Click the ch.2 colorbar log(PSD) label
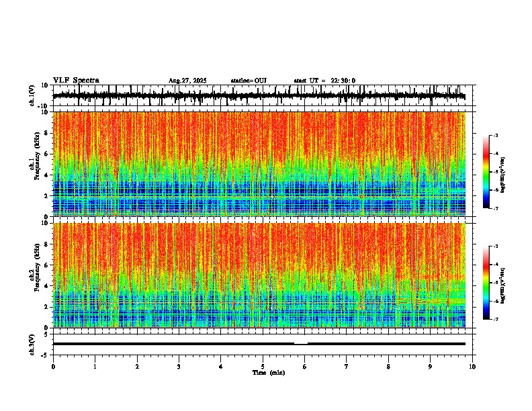The image size is (532, 411). pos(503,285)
